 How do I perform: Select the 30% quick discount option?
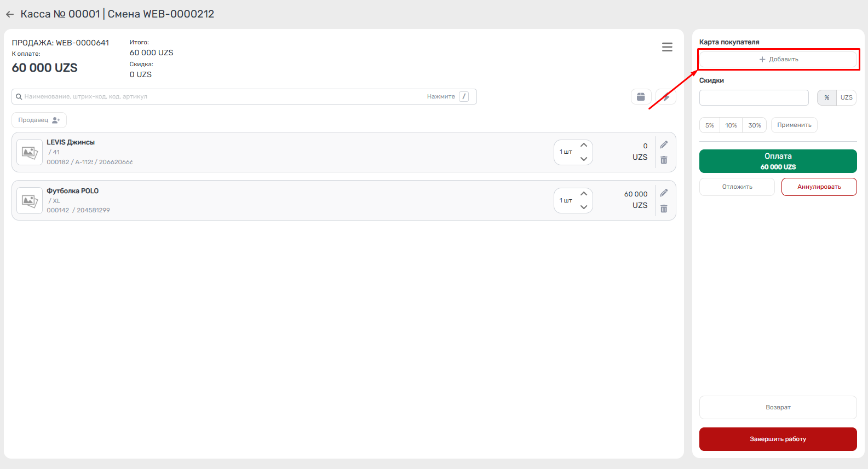[755, 125]
